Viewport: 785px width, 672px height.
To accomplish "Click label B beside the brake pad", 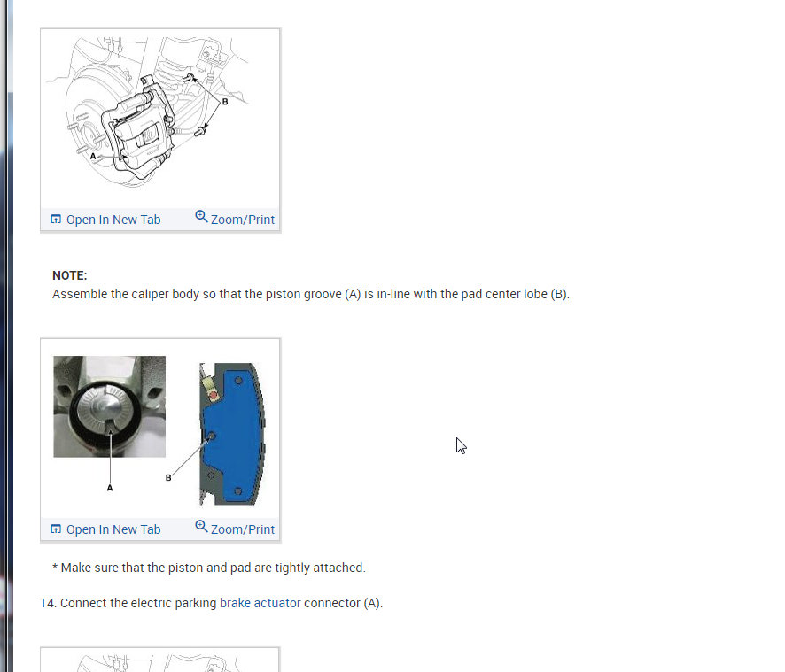I will 168,478.
